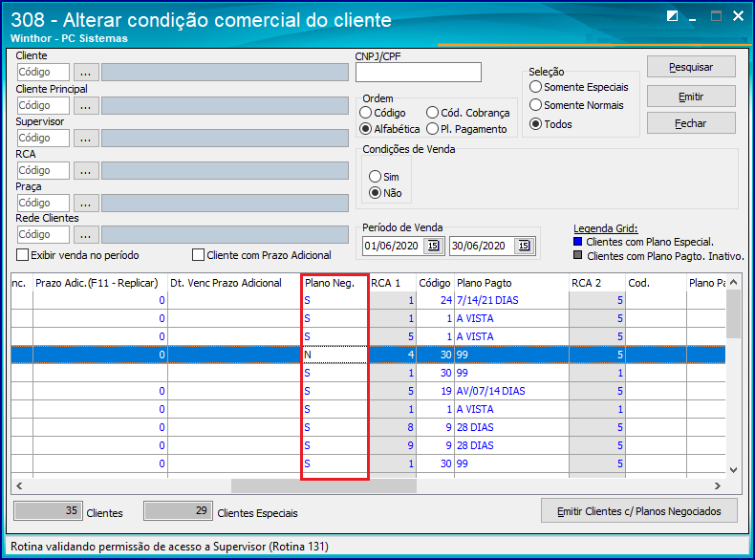Click the Pesquisar button
Screen dimensions: 755x560
[x=691, y=67]
